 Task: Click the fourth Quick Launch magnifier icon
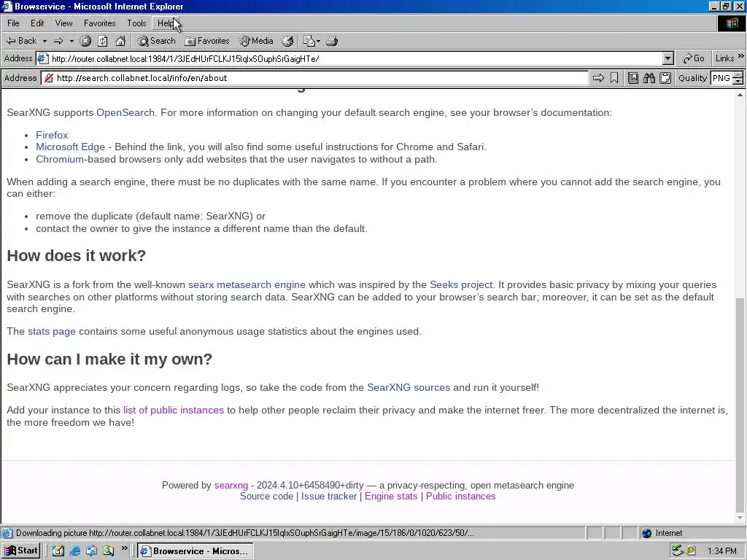coord(108,551)
